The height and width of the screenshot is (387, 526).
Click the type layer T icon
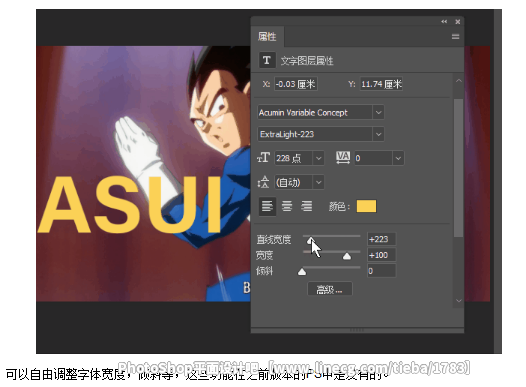[267, 60]
